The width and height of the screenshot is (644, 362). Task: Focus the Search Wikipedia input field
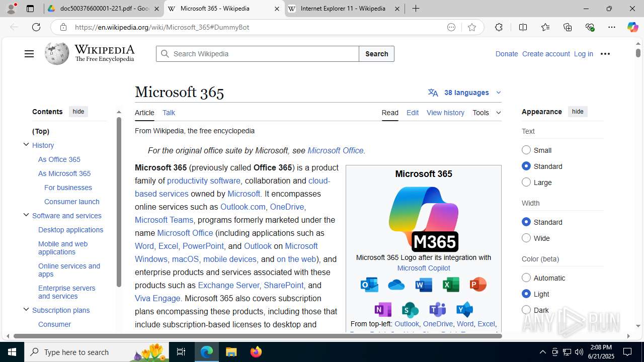coord(258,54)
